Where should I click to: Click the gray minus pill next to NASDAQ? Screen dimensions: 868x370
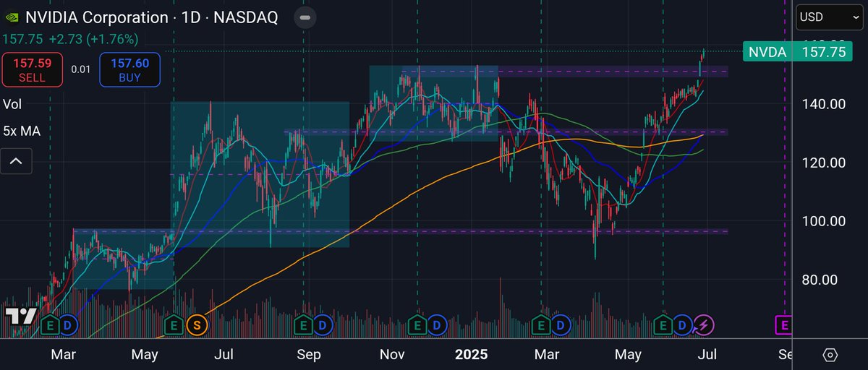[x=306, y=17]
